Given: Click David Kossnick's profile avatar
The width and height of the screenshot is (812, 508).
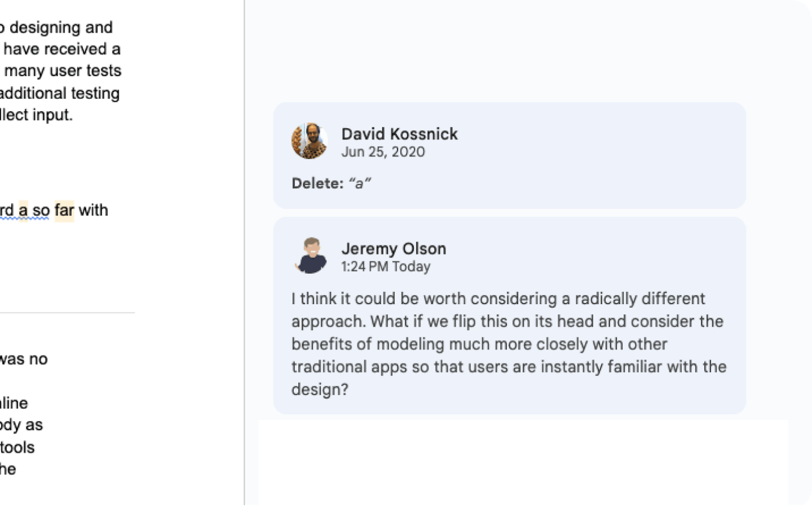Looking at the screenshot, I should click(310, 141).
